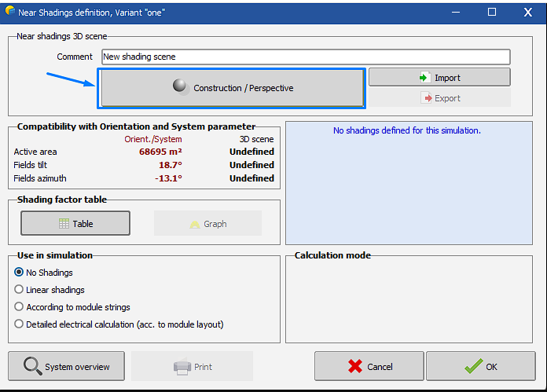
Task: Open the shading factor Table
Action: [75, 224]
